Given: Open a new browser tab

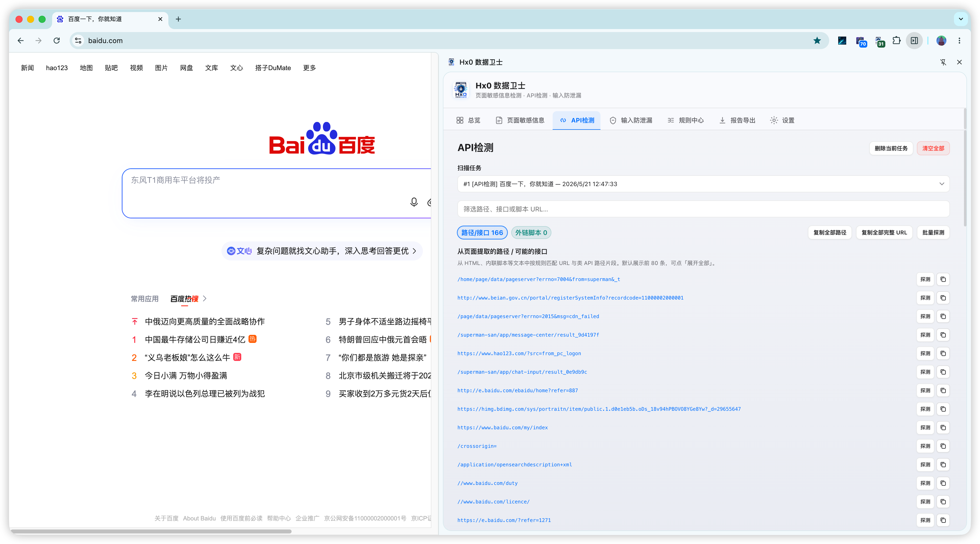Looking at the screenshot, I should pos(178,19).
